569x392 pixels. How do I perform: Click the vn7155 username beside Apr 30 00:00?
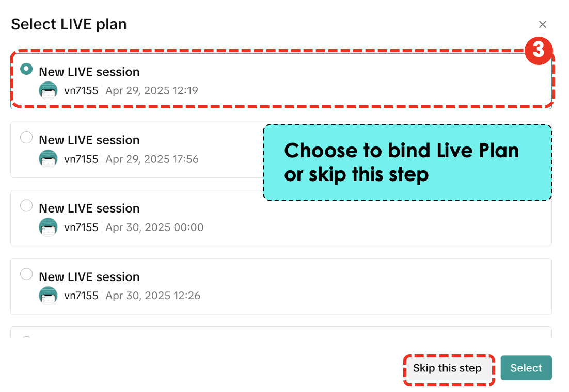tap(81, 227)
